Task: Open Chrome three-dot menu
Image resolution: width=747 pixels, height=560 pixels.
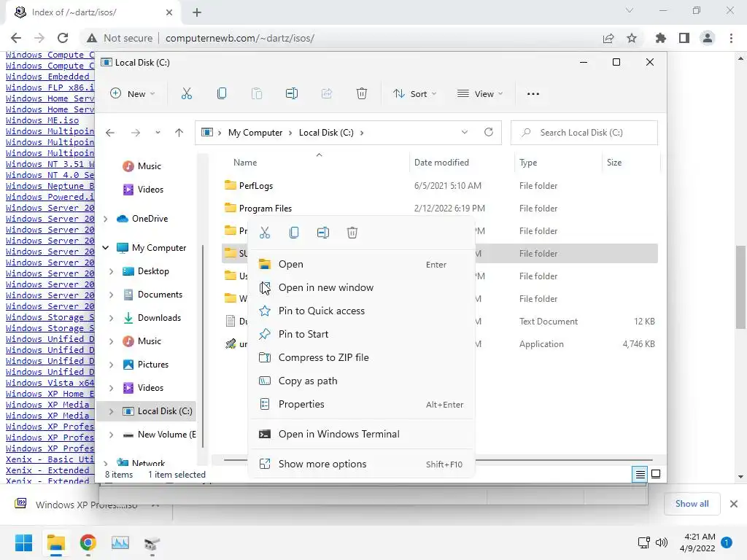Action: coord(731,38)
